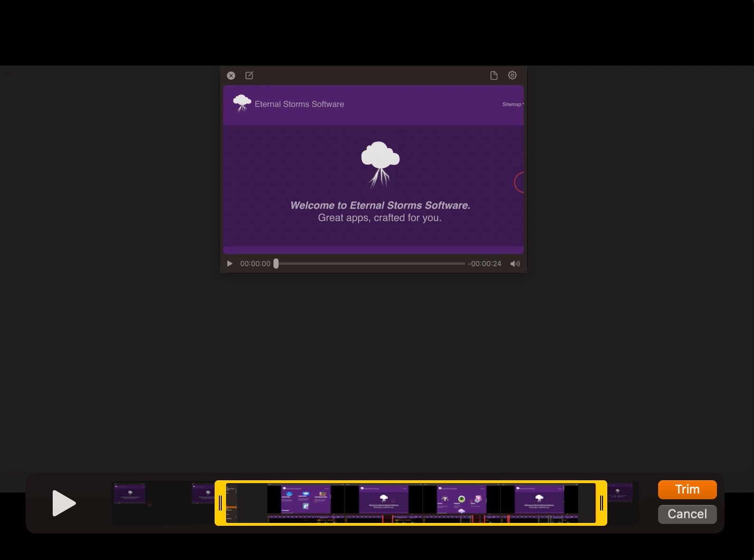Click the orange Trim button
This screenshot has width=754, height=560.
pos(687,489)
